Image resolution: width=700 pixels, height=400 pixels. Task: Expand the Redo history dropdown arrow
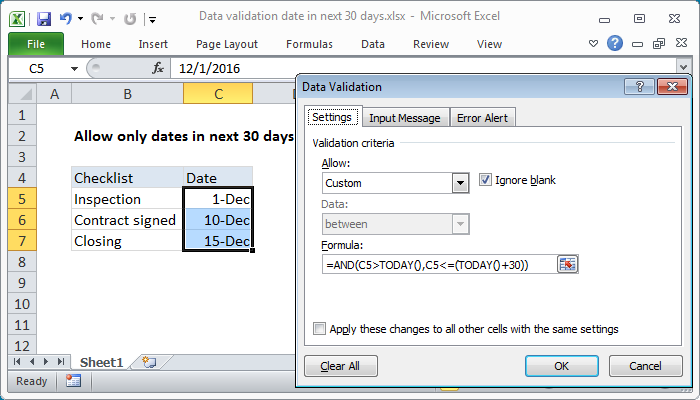[112, 19]
